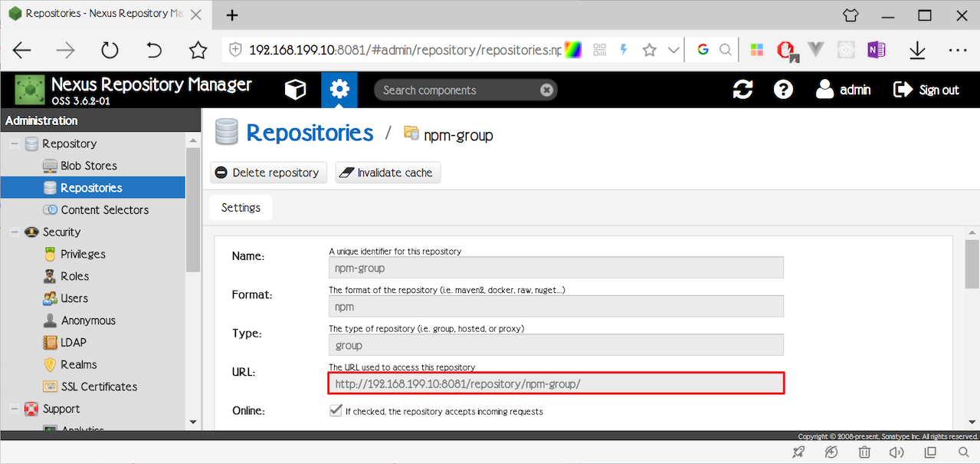
Task: Click the bookmark star beside address bar
Action: point(198,51)
